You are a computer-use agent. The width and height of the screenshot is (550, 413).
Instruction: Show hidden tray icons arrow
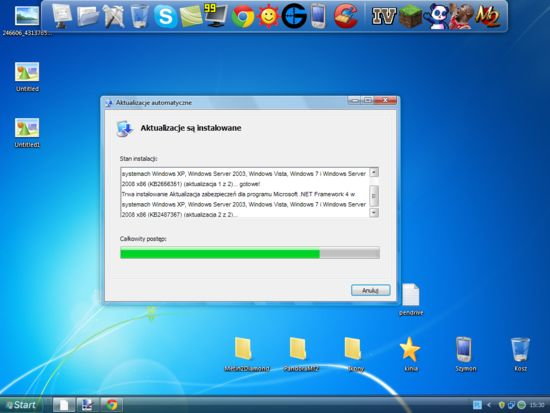(x=489, y=405)
